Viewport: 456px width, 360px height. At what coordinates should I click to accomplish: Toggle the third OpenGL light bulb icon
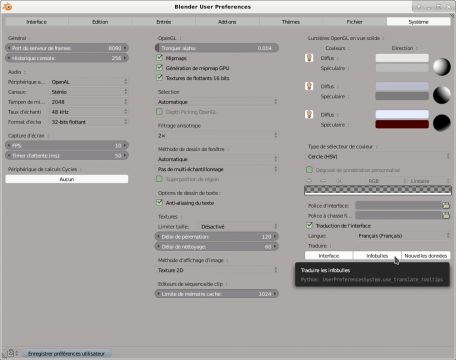[x=309, y=115]
